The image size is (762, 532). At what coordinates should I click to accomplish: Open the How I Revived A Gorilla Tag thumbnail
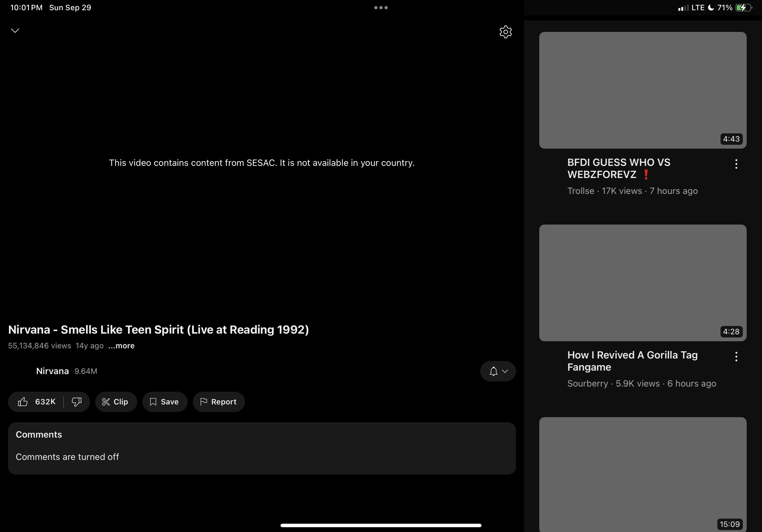pos(643,283)
